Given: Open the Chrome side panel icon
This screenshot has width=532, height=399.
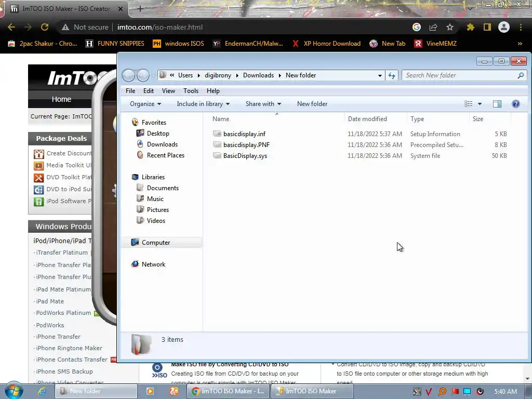Looking at the screenshot, I should (487, 27).
